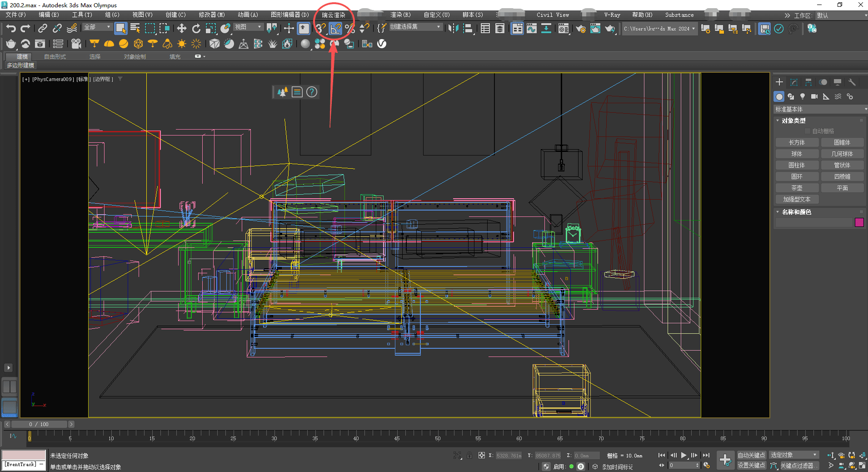The width and height of the screenshot is (868, 472).
Task: Toggle the selection lock padlock icon
Action: pos(469,455)
